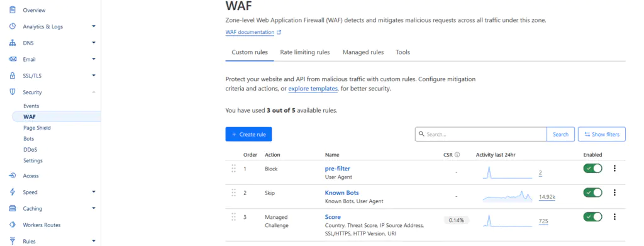
Task: Open Page Shield in sidebar
Action: coord(37,128)
